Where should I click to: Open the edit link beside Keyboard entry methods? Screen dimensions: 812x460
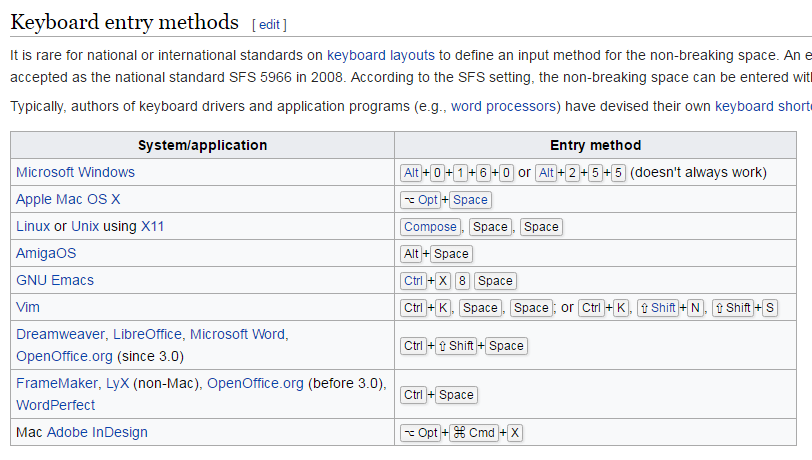click(269, 24)
